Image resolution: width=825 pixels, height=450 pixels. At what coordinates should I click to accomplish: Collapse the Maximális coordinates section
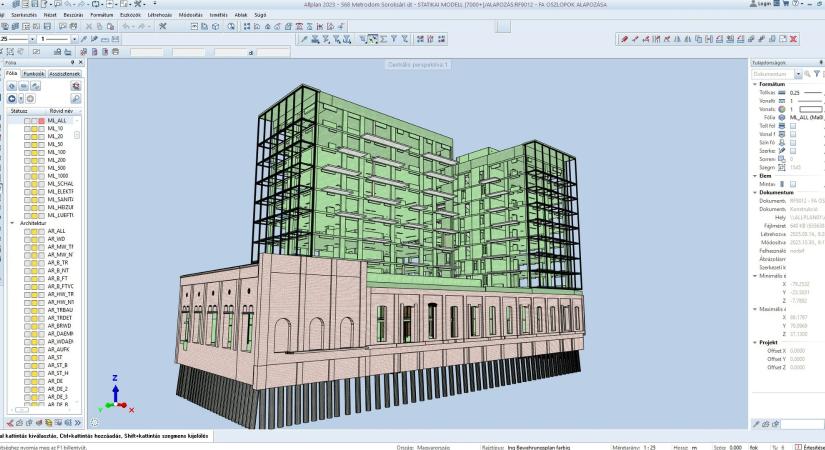point(755,309)
